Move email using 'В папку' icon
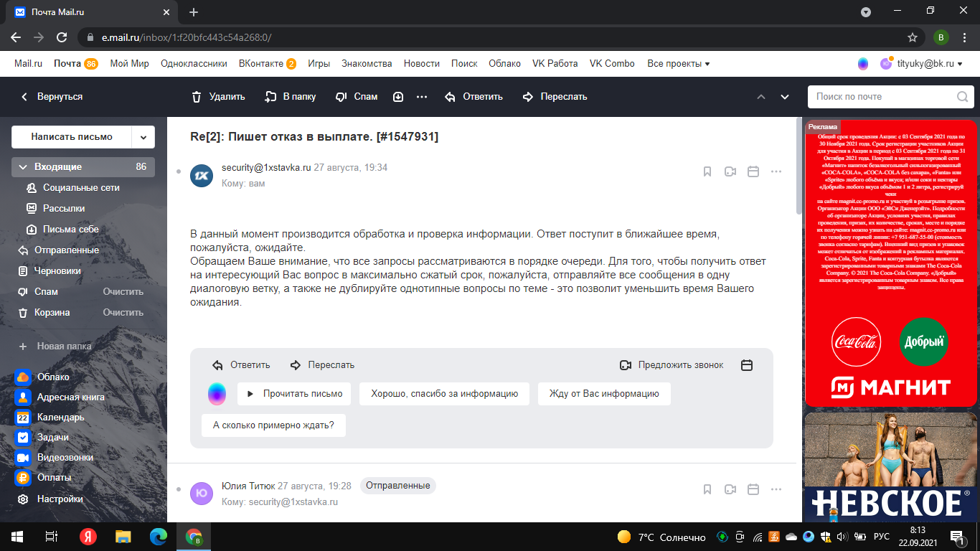Screen dimensions: 980x551 click(270, 97)
